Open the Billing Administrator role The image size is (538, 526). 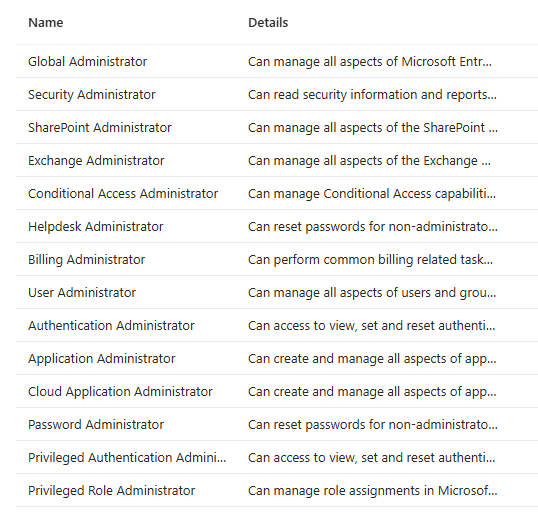click(x=86, y=260)
